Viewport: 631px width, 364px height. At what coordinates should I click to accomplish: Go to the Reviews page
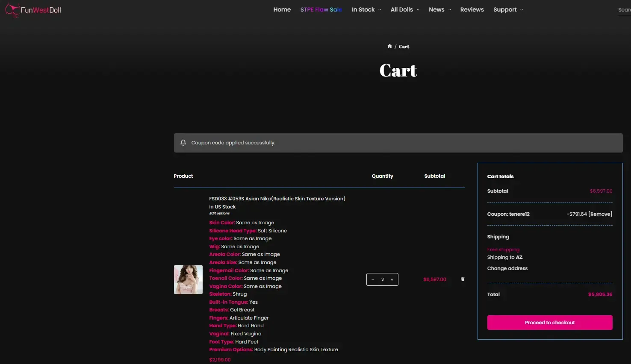coord(472,9)
